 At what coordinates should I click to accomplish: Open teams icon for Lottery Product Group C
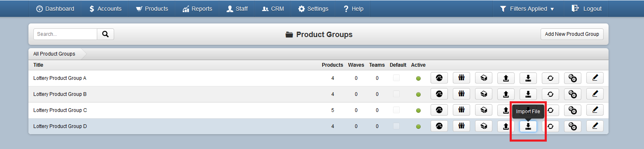[x=461, y=110]
